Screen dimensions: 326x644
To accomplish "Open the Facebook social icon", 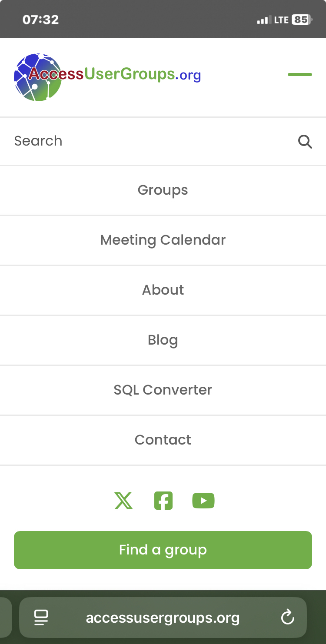I will (163, 501).
